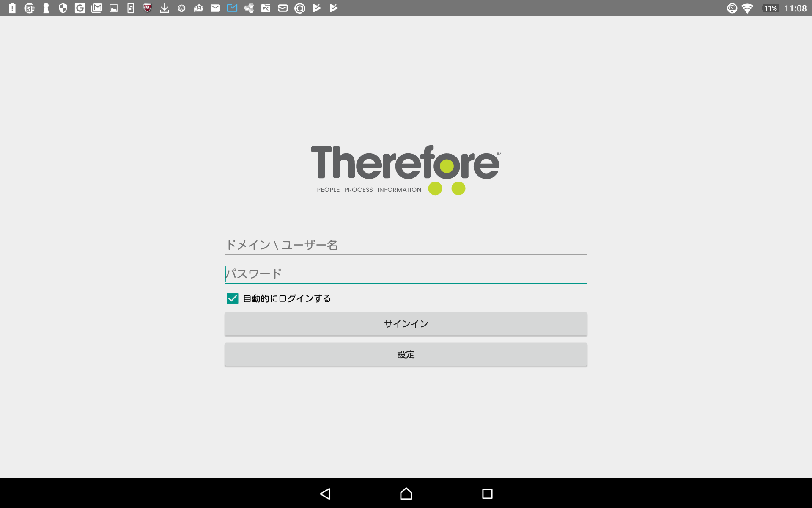Open the open-envelope notification icon
The height and width of the screenshot is (508, 812).
point(198,8)
